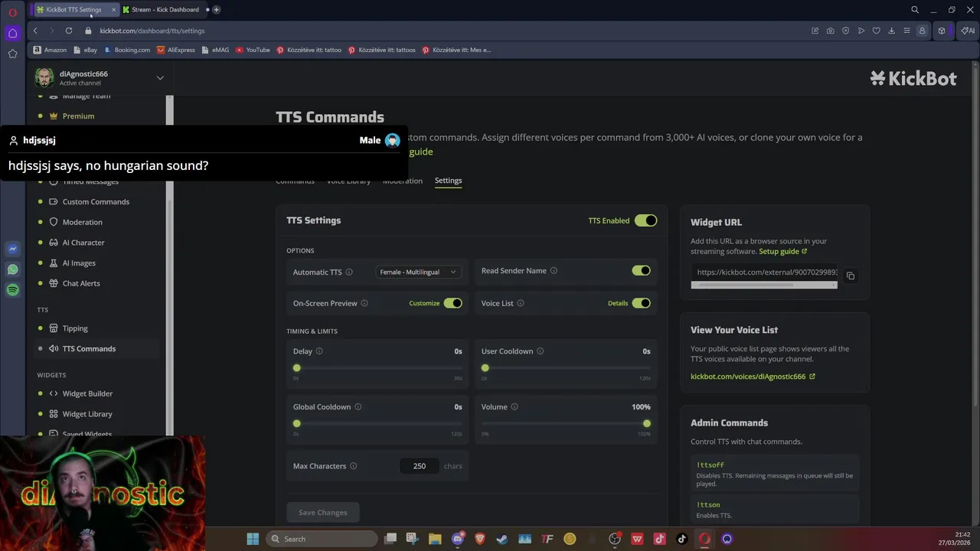Click the browser address bar URL
The image size is (980, 551).
pos(152,31)
